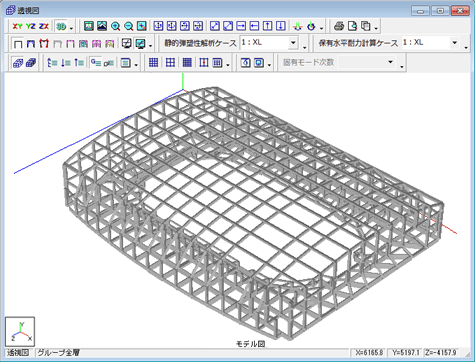
Task: Zoom in with the plus magnifier
Action: click(115, 26)
